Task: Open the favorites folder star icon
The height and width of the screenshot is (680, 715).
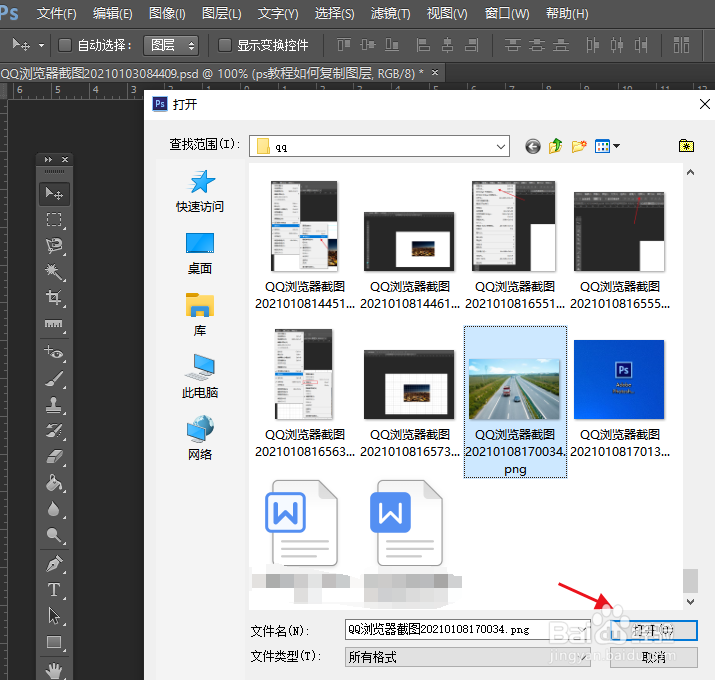Action: (686, 145)
